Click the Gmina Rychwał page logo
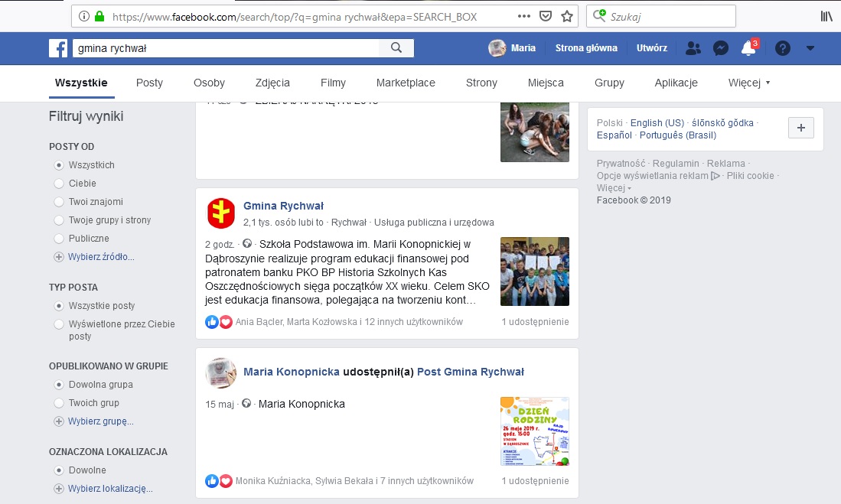841x504 pixels. pyautogui.click(x=221, y=213)
